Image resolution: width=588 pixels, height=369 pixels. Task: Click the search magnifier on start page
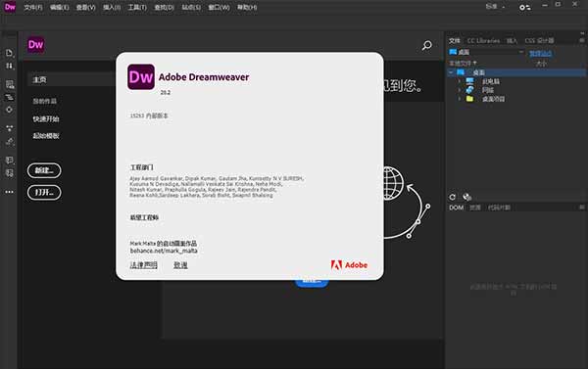click(x=426, y=45)
